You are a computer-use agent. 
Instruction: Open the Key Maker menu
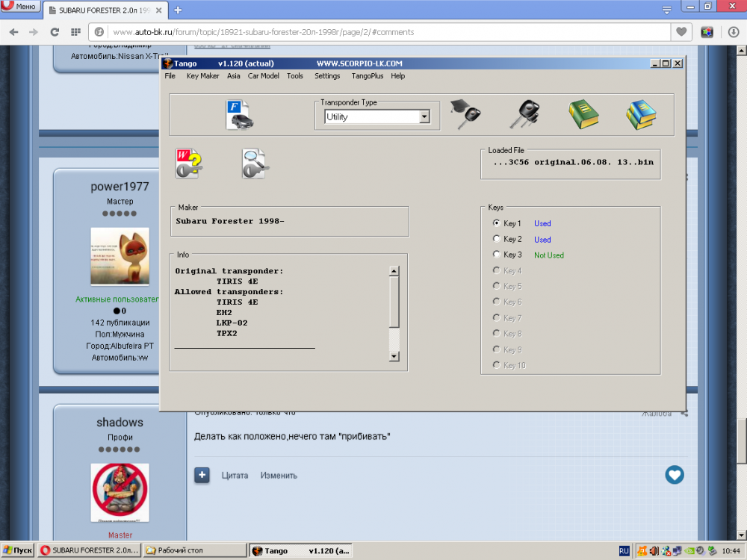(203, 75)
